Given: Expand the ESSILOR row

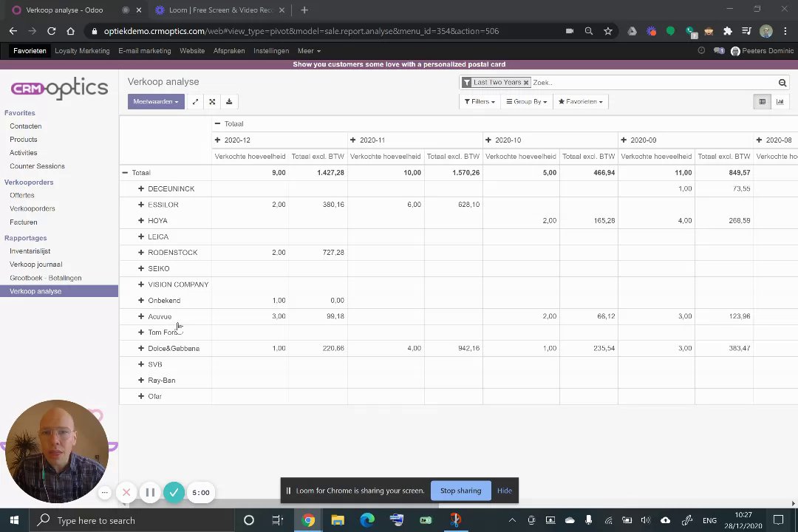Looking at the screenshot, I should point(141,205).
